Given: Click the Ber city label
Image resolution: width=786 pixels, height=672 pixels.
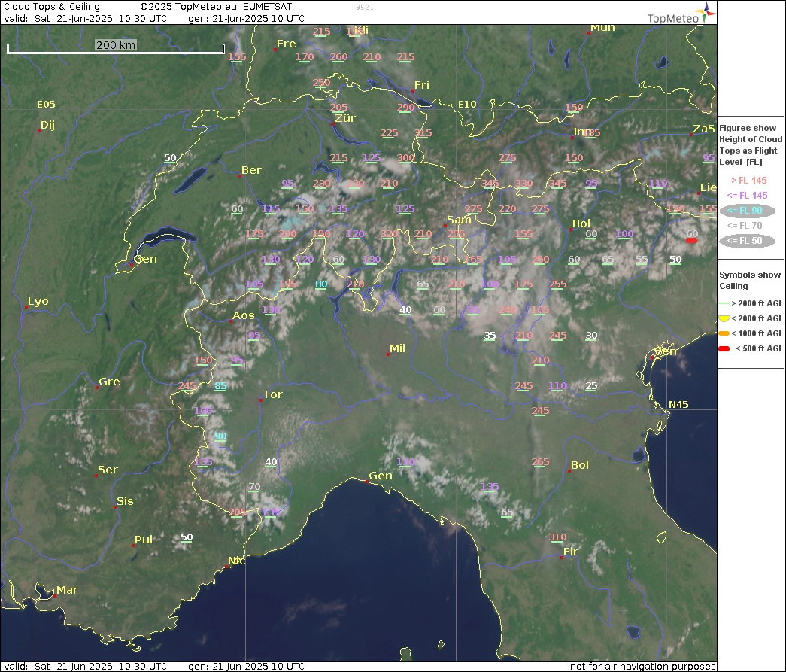Looking at the screenshot, I should [251, 170].
